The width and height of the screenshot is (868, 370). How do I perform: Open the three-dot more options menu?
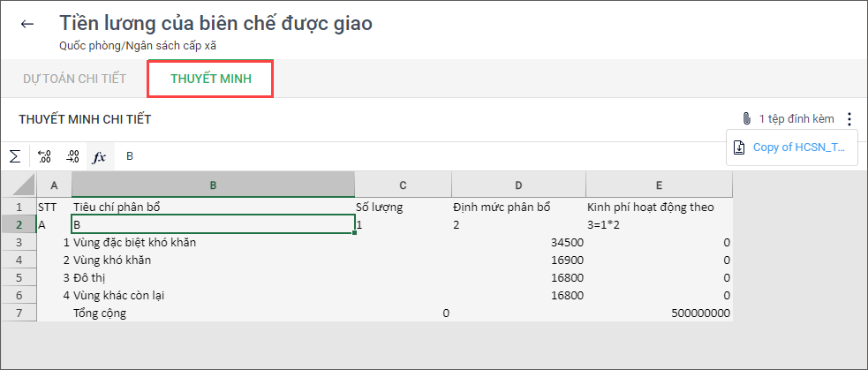[849, 118]
